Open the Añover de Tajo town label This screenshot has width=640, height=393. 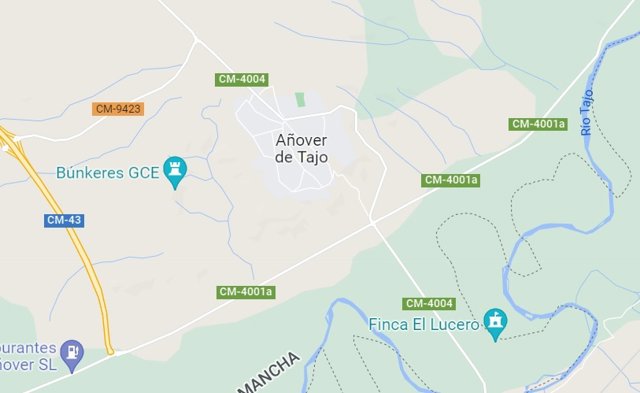pos(301,149)
